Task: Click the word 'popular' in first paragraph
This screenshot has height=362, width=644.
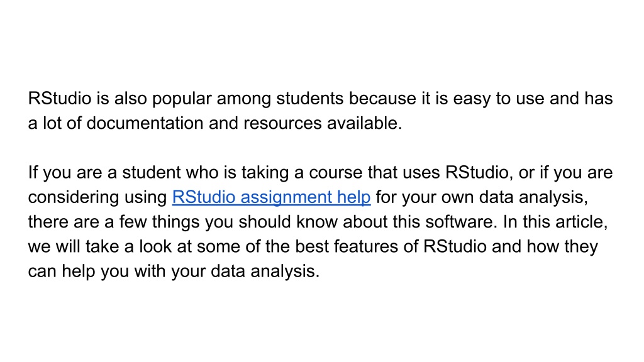Action: [x=182, y=99]
